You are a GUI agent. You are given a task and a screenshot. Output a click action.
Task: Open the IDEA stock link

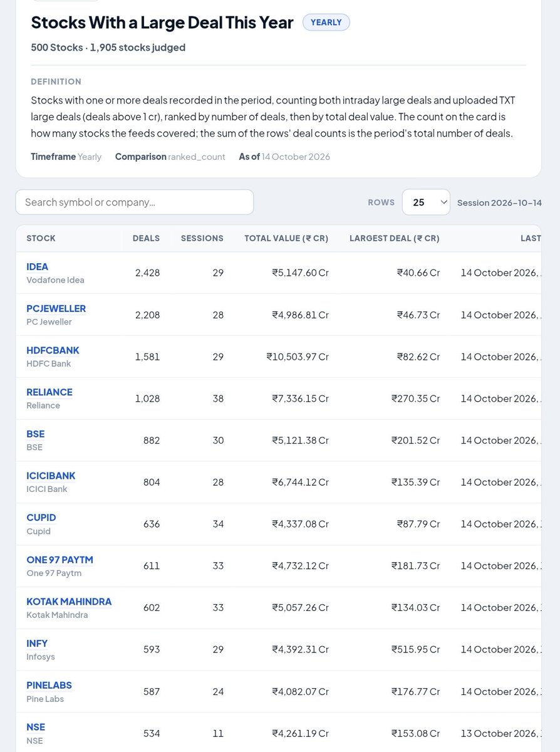38,267
